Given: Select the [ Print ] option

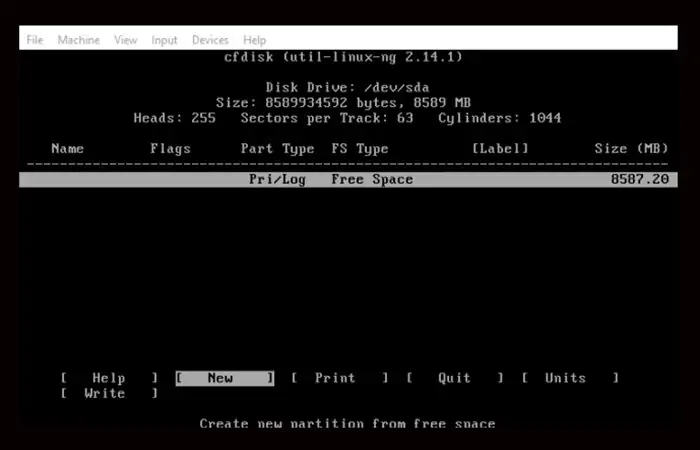Looking at the screenshot, I should coord(339,378).
